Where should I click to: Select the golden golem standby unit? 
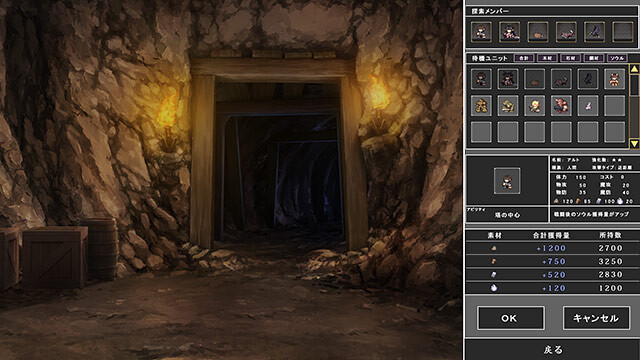pos(481,106)
